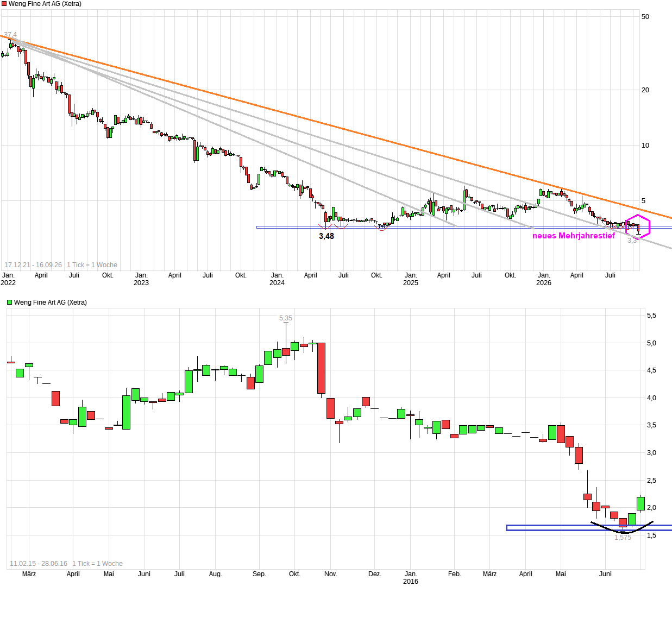Viewport: 672px width, 618px height.
Task: Click the Jan. 2023 time axis label
Action: point(141,279)
